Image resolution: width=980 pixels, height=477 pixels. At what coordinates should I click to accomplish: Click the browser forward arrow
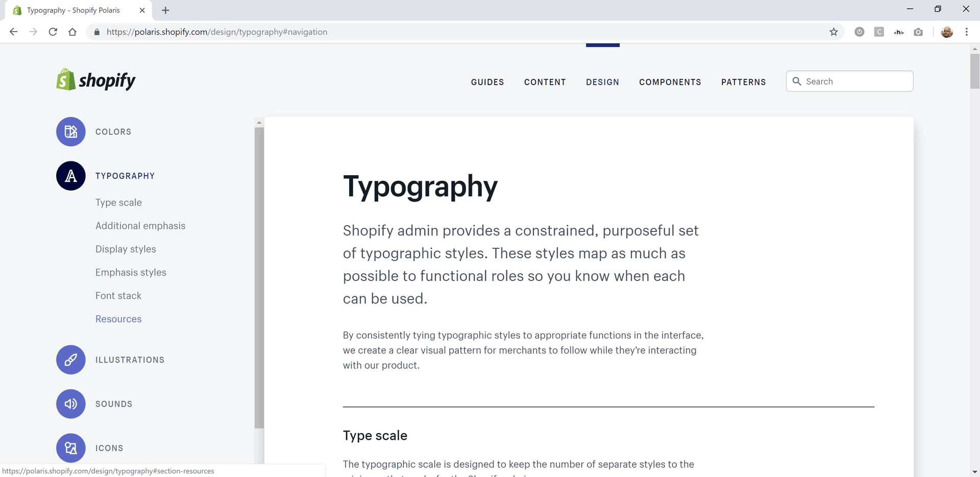(x=33, y=32)
